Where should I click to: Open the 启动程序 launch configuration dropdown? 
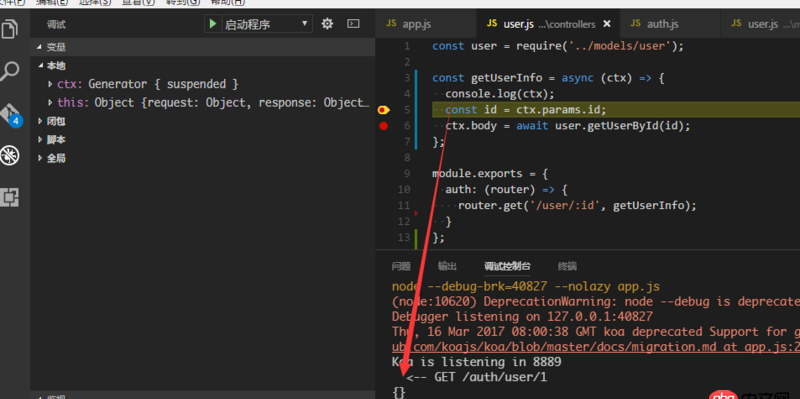pyautogui.click(x=267, y=24)
